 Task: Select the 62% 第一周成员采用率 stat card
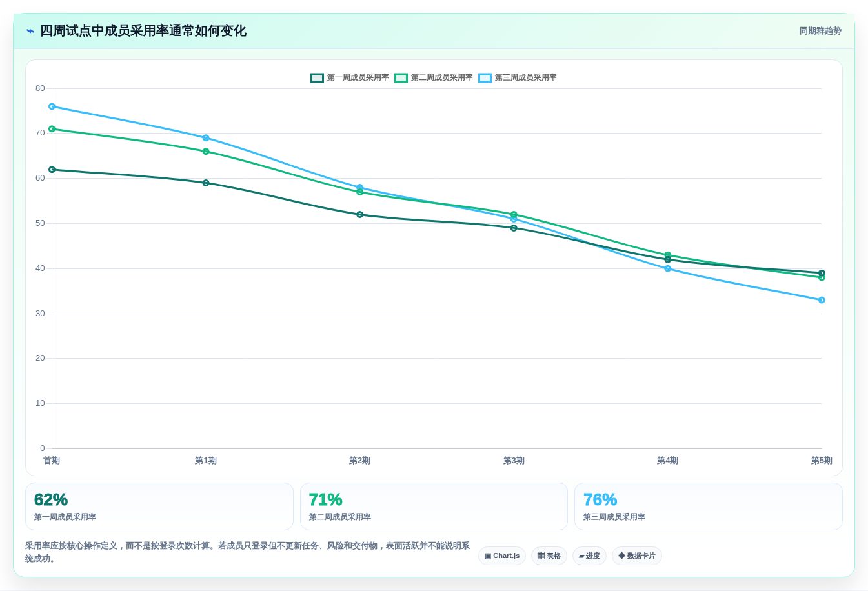click(x=159, y=506)
